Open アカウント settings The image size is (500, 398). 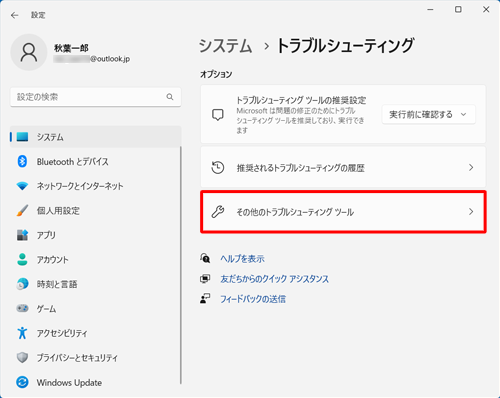point(95,259)
